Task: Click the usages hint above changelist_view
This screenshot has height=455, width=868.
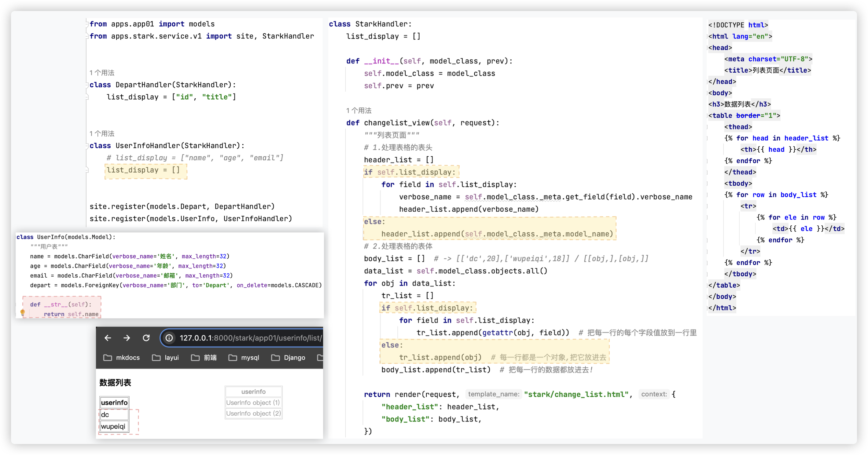Action: 359,111
